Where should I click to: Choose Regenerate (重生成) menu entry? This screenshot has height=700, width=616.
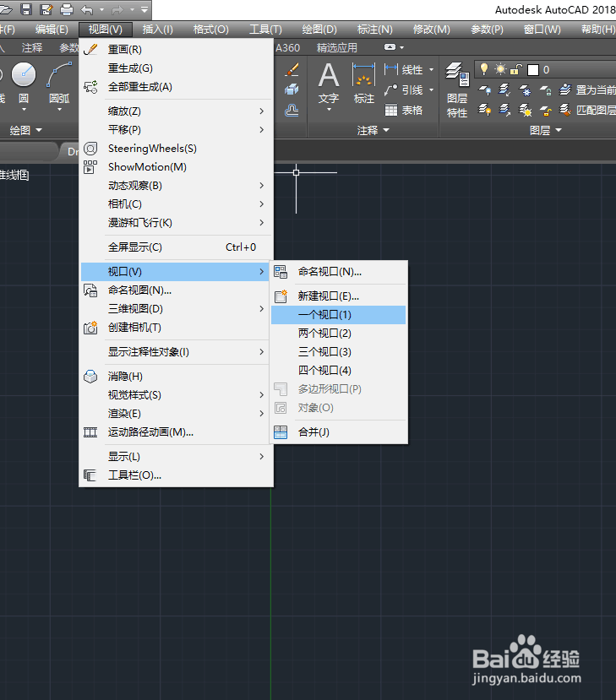click(x=176, y=68)
